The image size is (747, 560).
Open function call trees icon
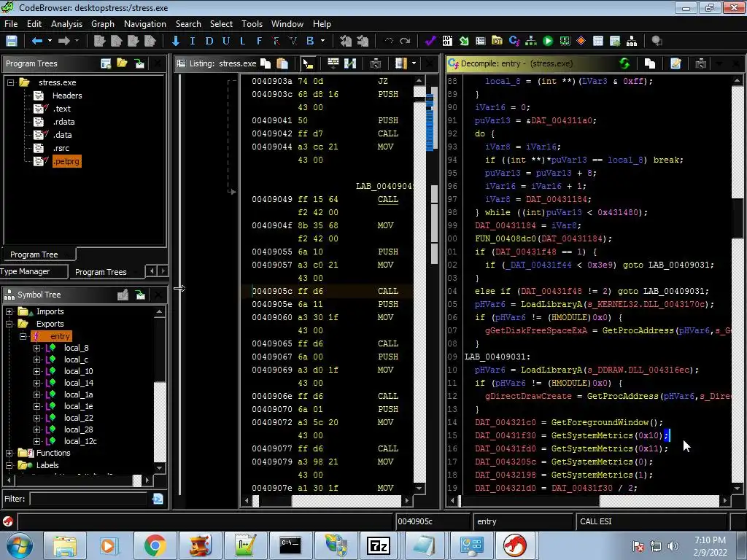click(632, 41)
